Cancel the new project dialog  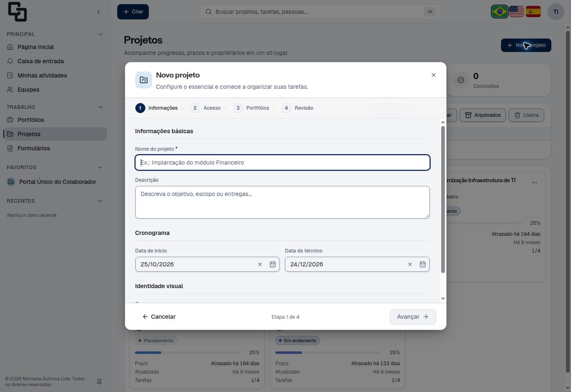(x=159, y=317)
